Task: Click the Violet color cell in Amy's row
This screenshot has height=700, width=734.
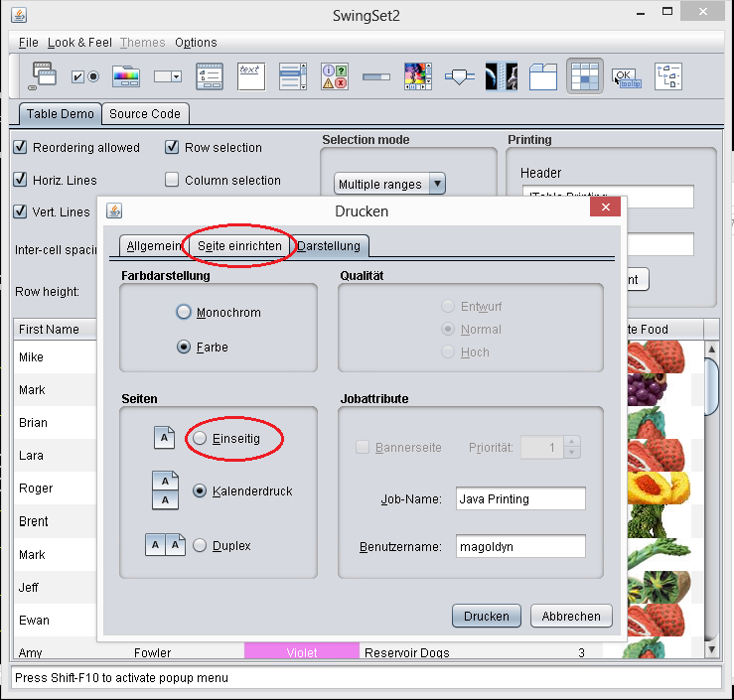Action: (x=302, y=651)
